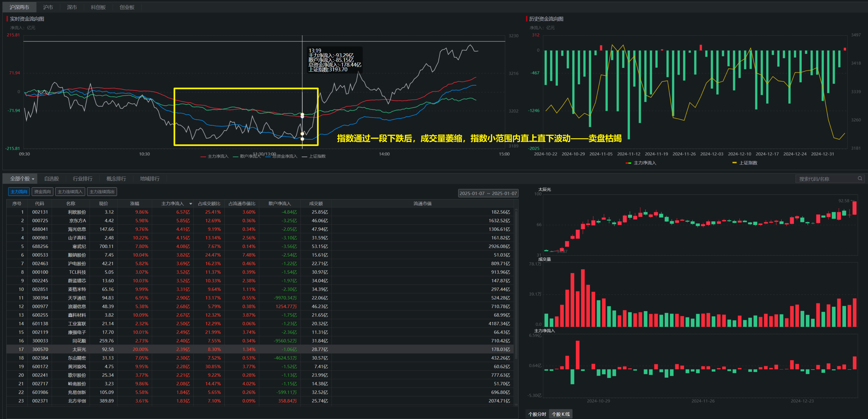The image size is (868, 419).
Task: Select the 主力连续流入 filter button
Action: pos(70,192)
